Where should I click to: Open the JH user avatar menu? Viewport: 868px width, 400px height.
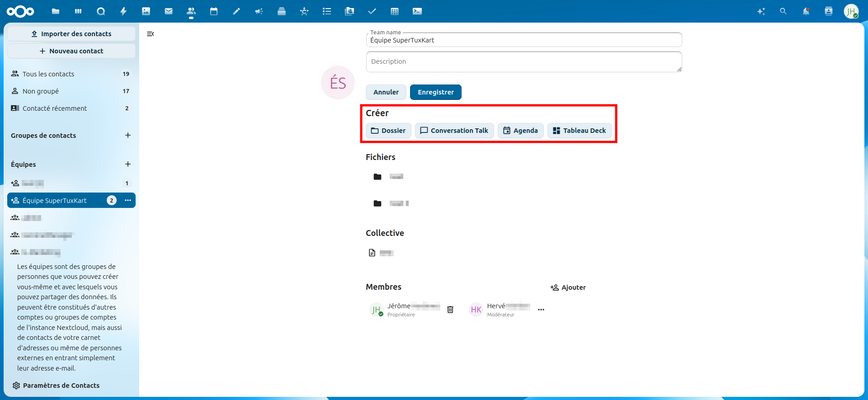click(x=851, y=11)
